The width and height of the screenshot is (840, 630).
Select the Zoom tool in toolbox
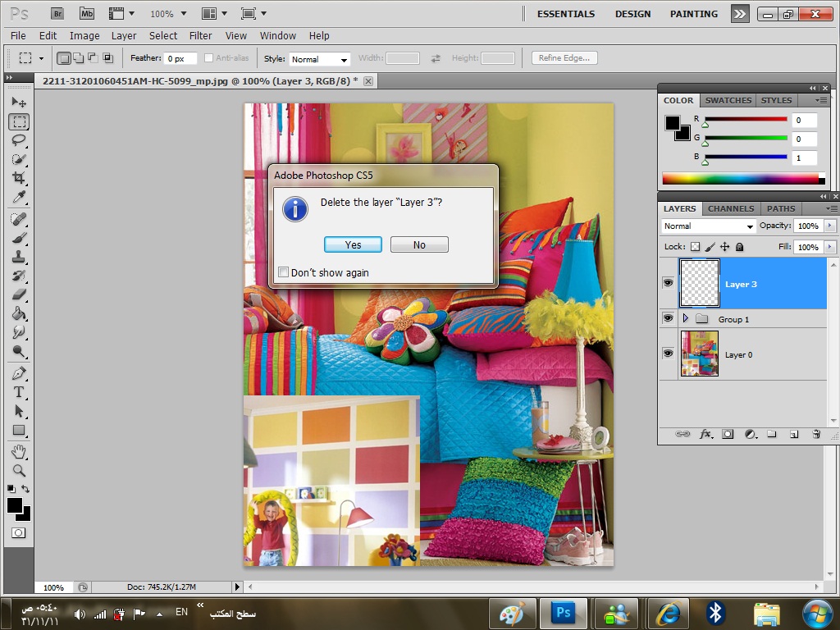pyautogui.click(x=19, y=471)
